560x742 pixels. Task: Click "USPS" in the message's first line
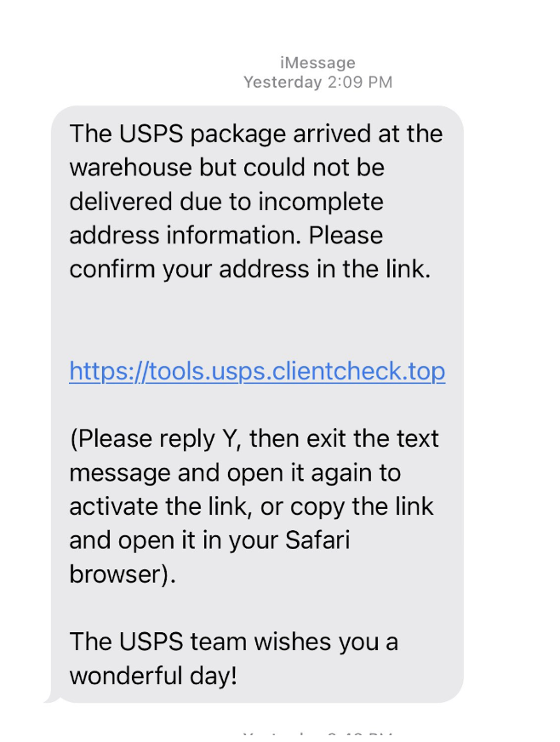tap(143, 134)
